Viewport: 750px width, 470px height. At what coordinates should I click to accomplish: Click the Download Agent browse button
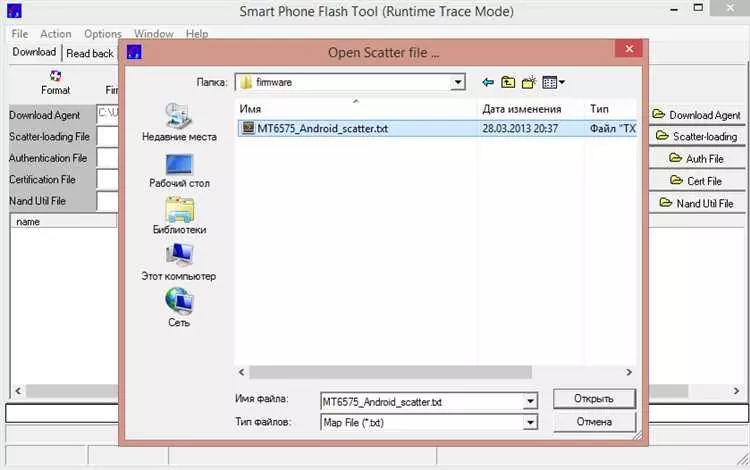(x=696, y=115)
